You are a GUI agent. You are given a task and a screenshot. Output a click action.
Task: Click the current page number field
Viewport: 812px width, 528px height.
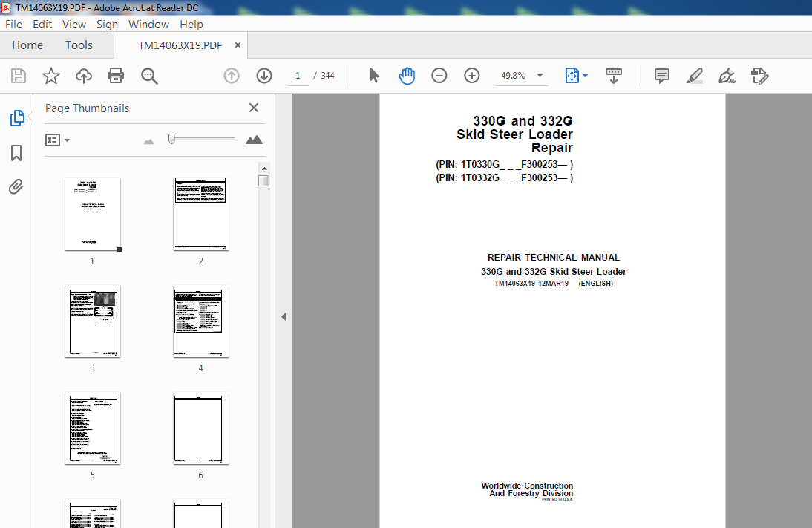click(298, 76)
